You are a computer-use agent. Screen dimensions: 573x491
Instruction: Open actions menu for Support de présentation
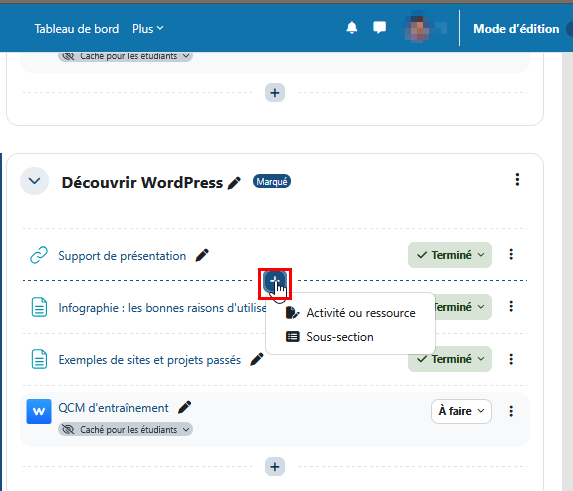[511, 255]
